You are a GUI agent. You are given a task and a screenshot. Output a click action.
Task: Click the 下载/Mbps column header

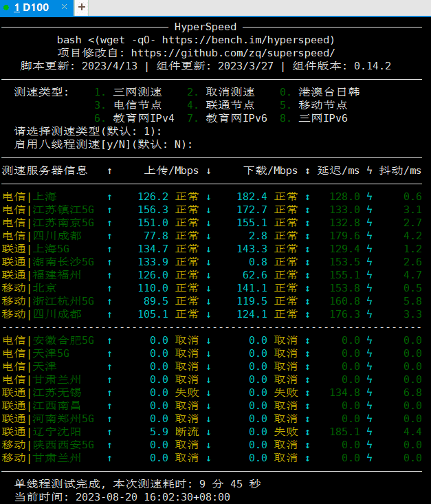pyautogui.click(x=270, y=171)
